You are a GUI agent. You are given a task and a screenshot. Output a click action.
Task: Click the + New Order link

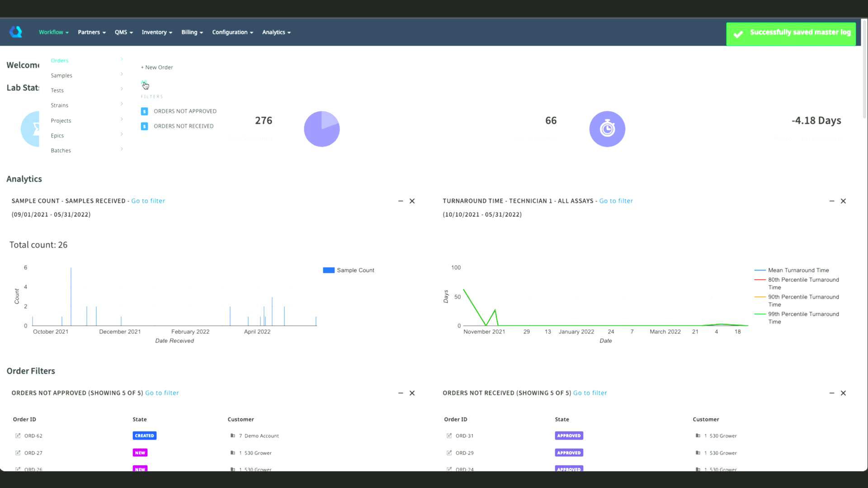coord(157,67)
